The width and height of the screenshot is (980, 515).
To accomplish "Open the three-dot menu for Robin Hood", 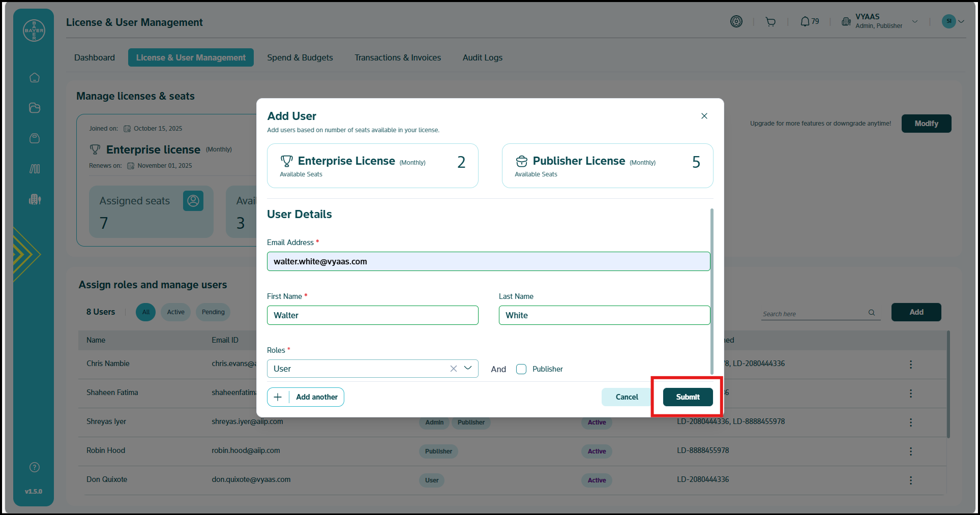I will coord(910,451).
